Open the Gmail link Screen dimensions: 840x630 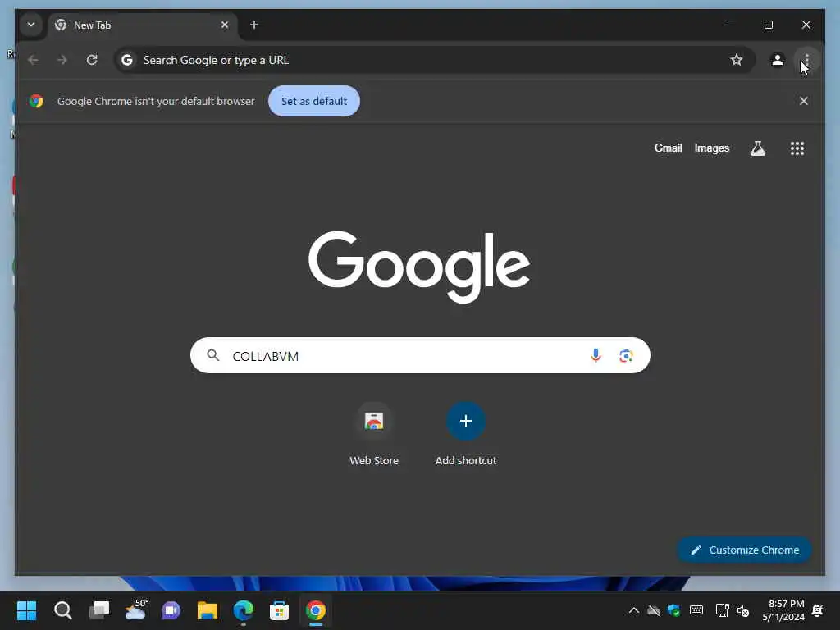pos(668,148)
